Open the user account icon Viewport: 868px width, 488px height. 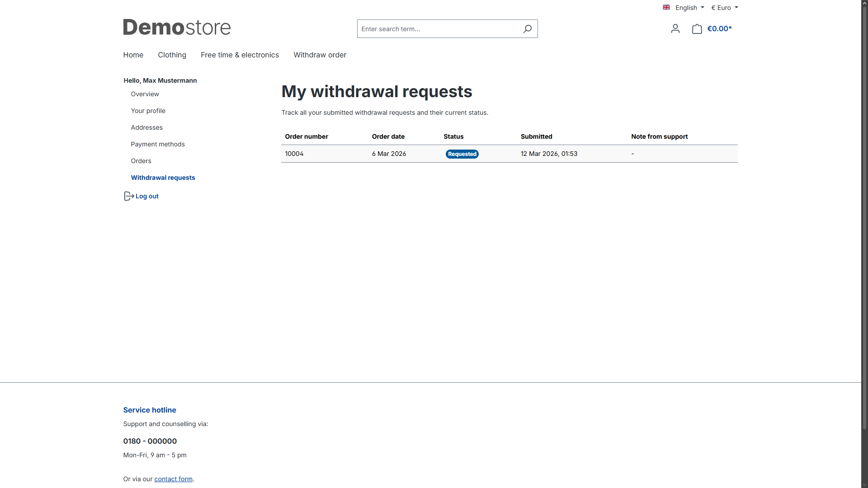pos(675,29)
